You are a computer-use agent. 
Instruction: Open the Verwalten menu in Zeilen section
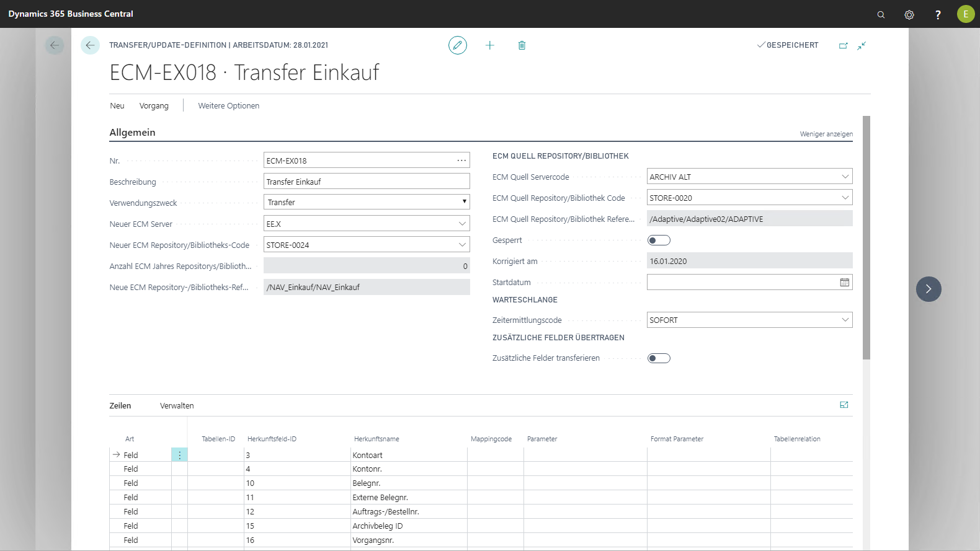[177, 406]
